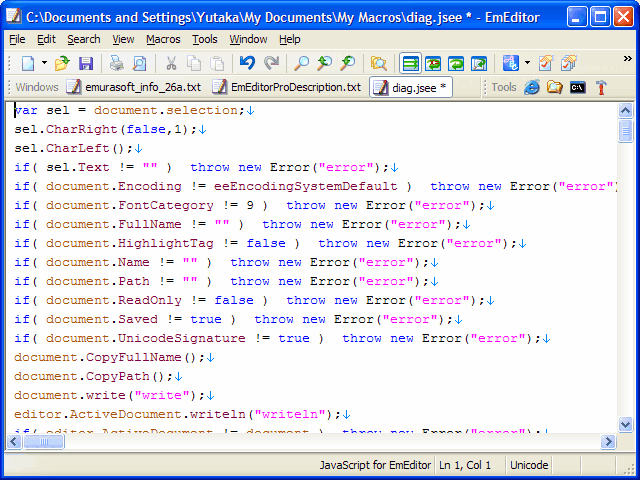
Task: Click the Find in Files icon
Action: click(x=378, y=63)
